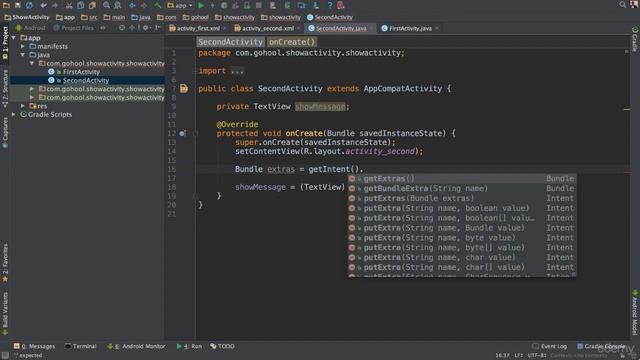This screenshot has height=360, width=640.
Task: Open the app run configuration dropdown
Action: (180, 5)
